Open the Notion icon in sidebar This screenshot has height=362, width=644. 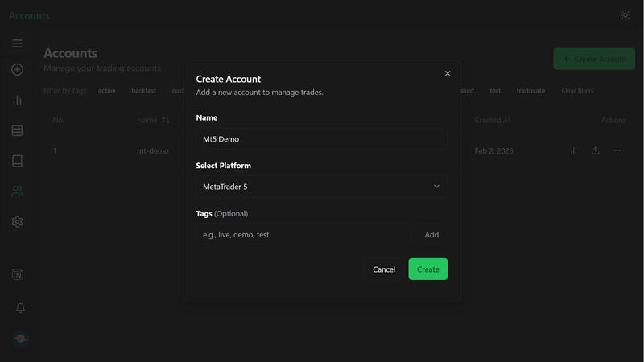(17, 274)
